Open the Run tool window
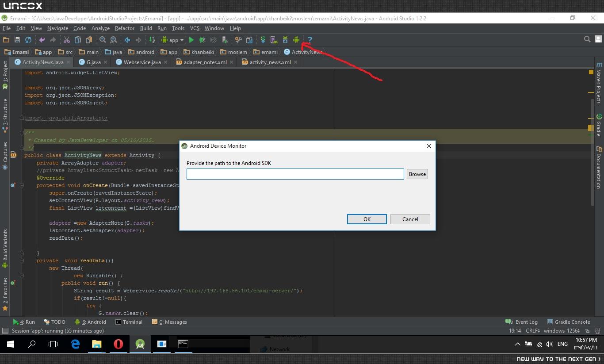Image resolution: width=604 pixels, height=364 pixels. (24, 322)
